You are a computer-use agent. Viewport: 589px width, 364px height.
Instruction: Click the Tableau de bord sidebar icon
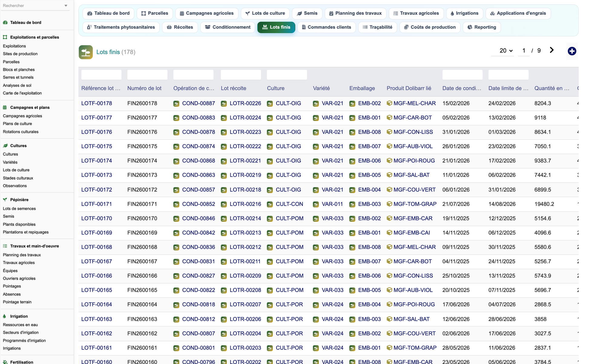(5, 22)
